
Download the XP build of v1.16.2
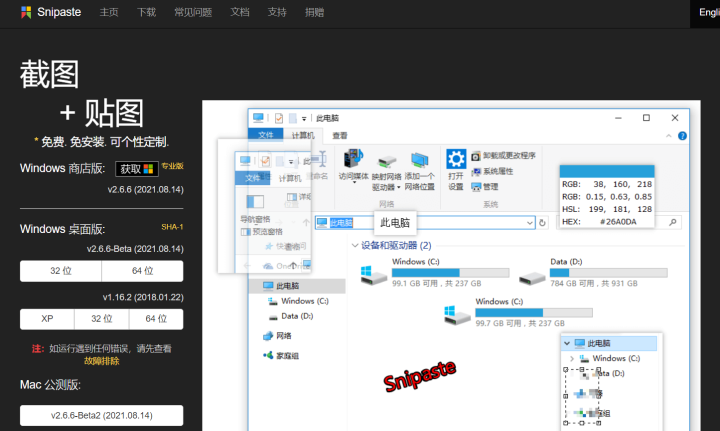tap(47, 319)
